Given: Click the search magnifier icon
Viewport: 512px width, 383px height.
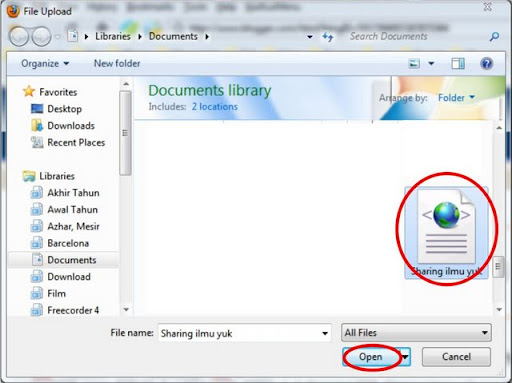Looking at the screenshot, I should pos(494,36).
